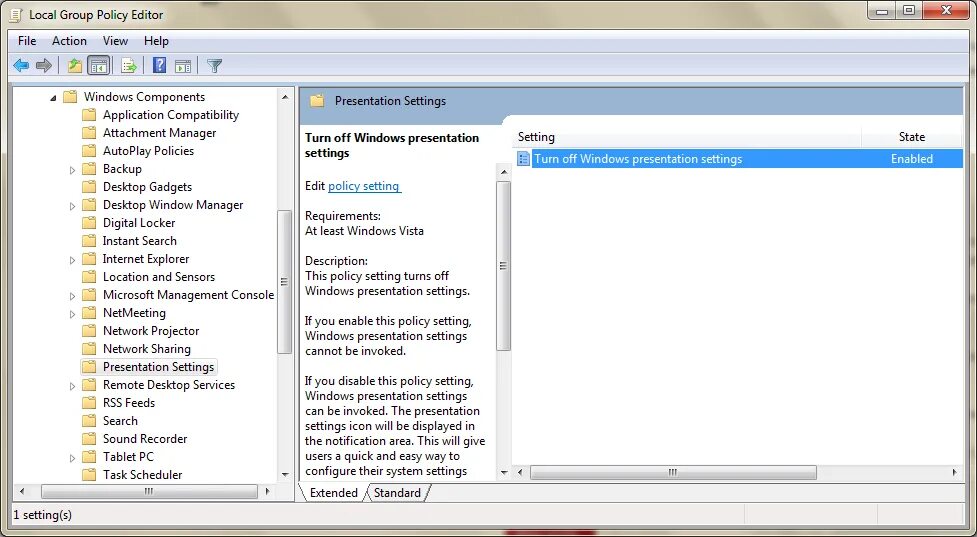
Task: Click the folder icon in Presentation Settings header
Action: coord(317,101)
